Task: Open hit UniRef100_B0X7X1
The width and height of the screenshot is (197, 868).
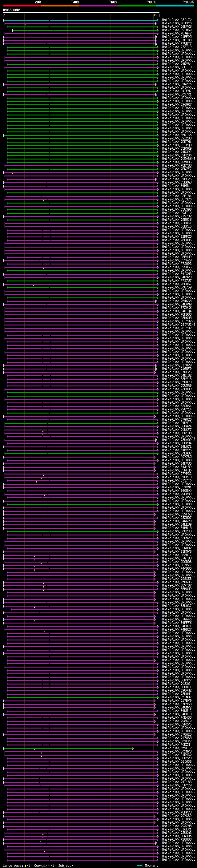Action: click(177, 94)
